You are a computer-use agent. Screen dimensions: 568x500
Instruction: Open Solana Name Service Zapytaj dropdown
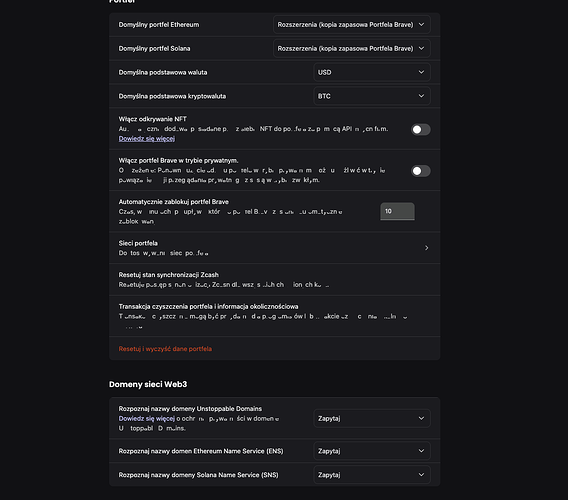click(x=372, y=475)
